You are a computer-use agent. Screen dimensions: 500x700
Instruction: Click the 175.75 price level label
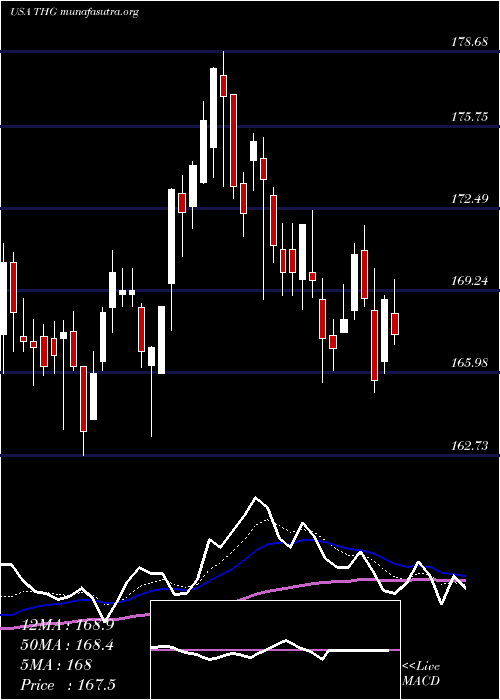coord(470,117)
